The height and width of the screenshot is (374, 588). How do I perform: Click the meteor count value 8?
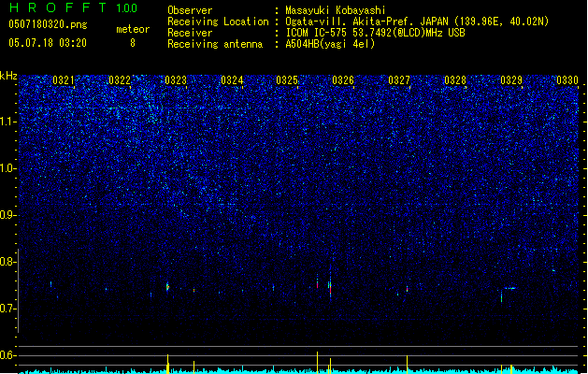[x=133, y=43]
